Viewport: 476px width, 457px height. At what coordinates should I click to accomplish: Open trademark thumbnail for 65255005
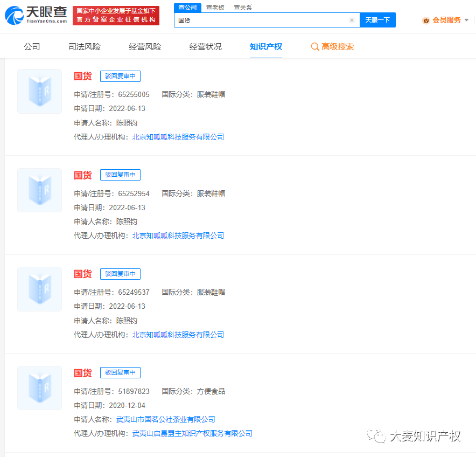[39, 91]
